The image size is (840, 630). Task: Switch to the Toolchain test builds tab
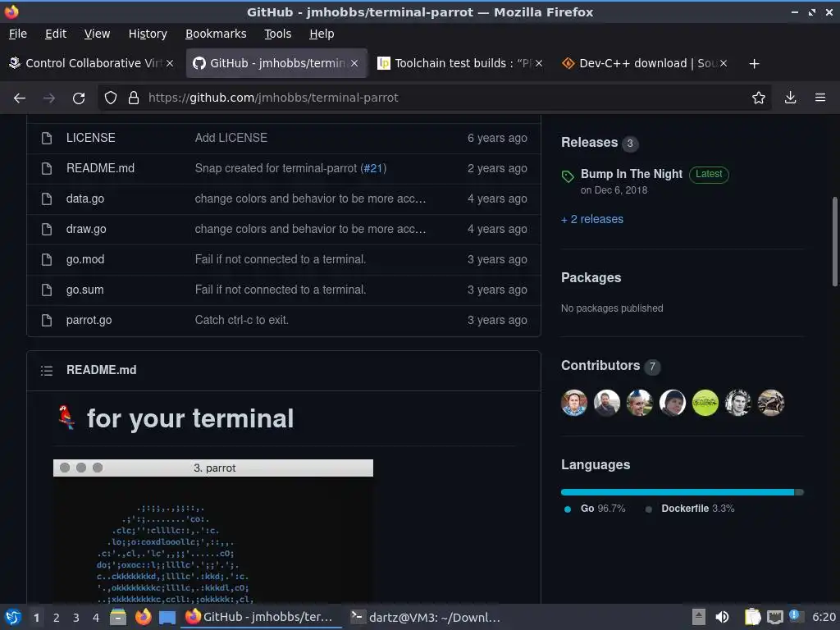click(x=460, y=63)
